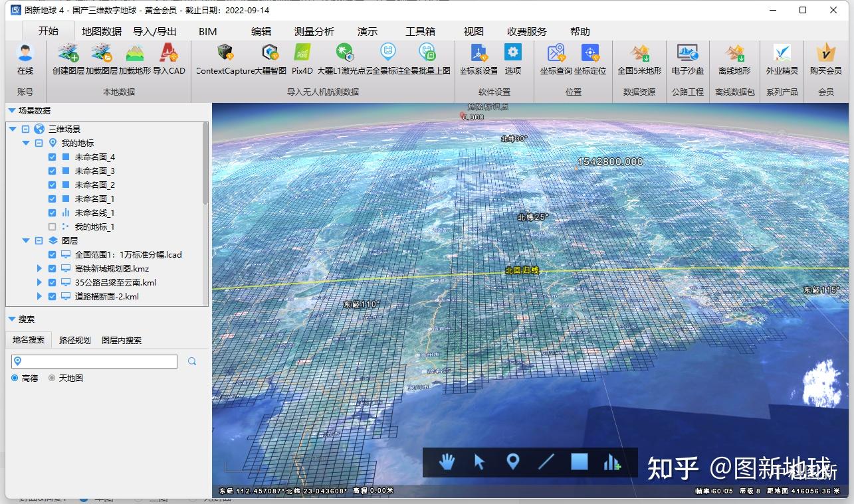Open 大疆L1激光点云 import tool
The width and height of the screenshot is (854, 504).
tap(344, 52)
